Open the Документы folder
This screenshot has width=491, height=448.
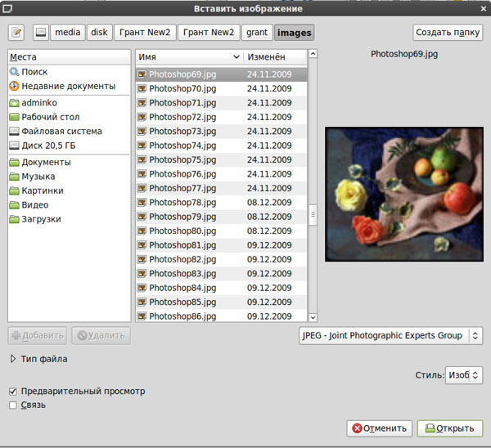pos(69,162)
